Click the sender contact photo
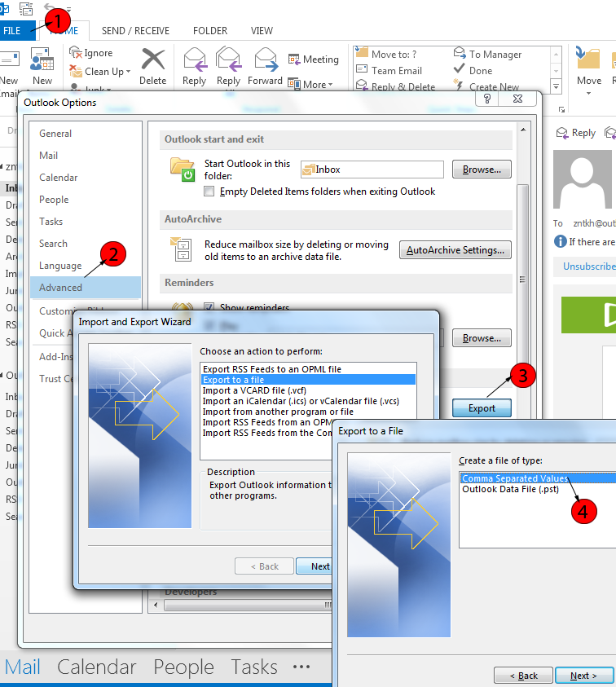This screenshot has width=616, height=687. pos(583,178)
